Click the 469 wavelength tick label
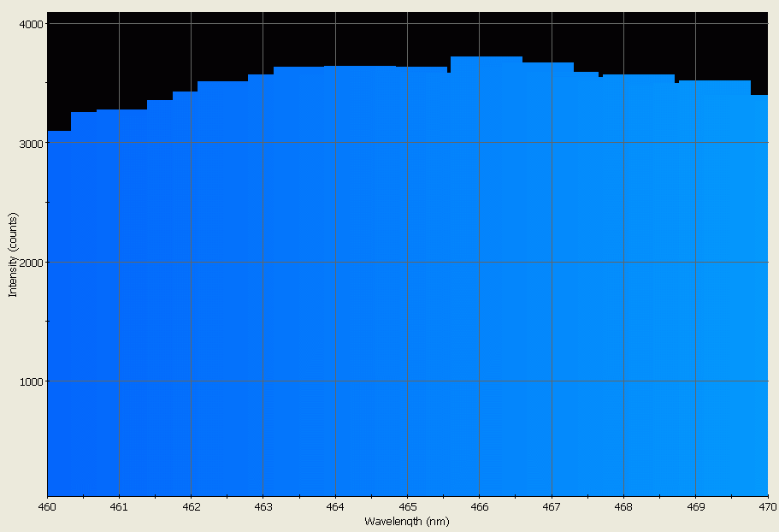The height and width of the screenshot is (532, 779). [x=695, y=507]
